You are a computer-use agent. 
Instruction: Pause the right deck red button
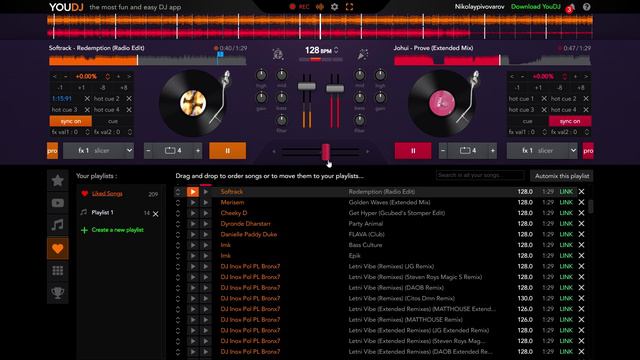point(413,151)
